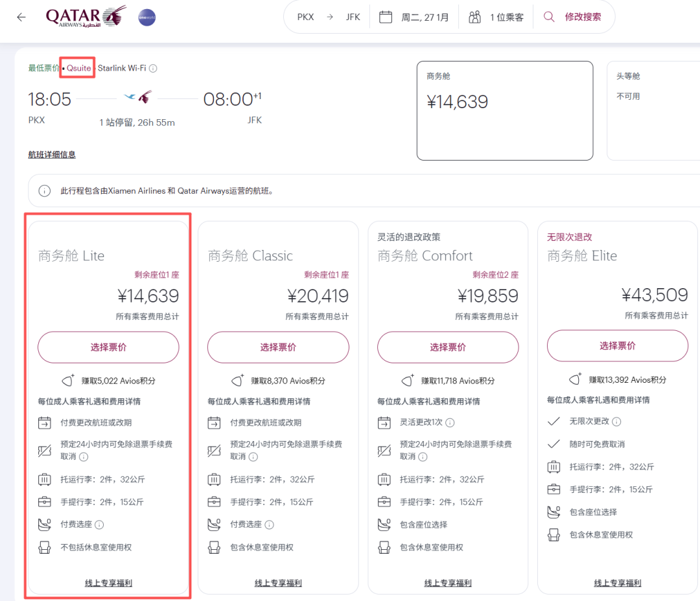Choose 选择票价 for 商务舱 Lite
The image size is (700, 601).
coord(108,348)
